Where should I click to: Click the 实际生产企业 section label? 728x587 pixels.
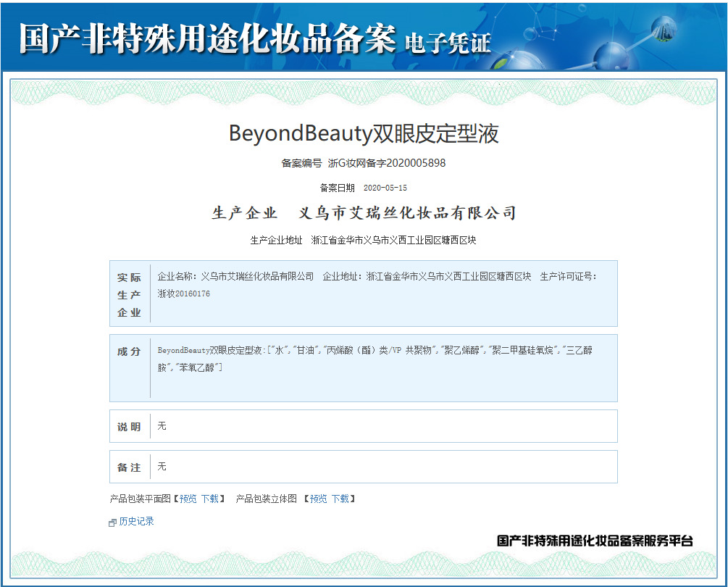click(x=130, y=295)
